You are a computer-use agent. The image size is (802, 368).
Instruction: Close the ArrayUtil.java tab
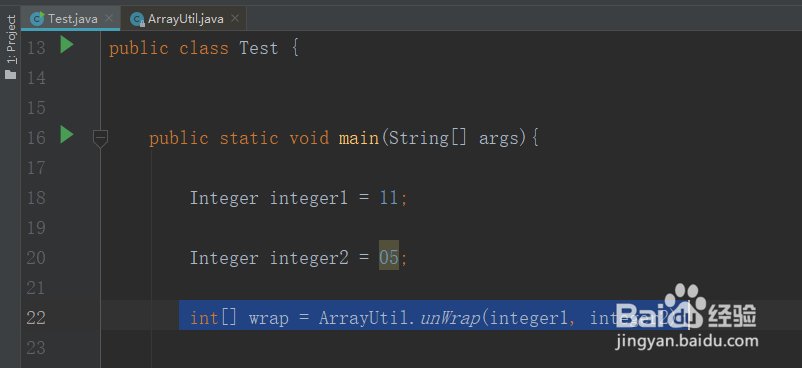coord(235,18)
